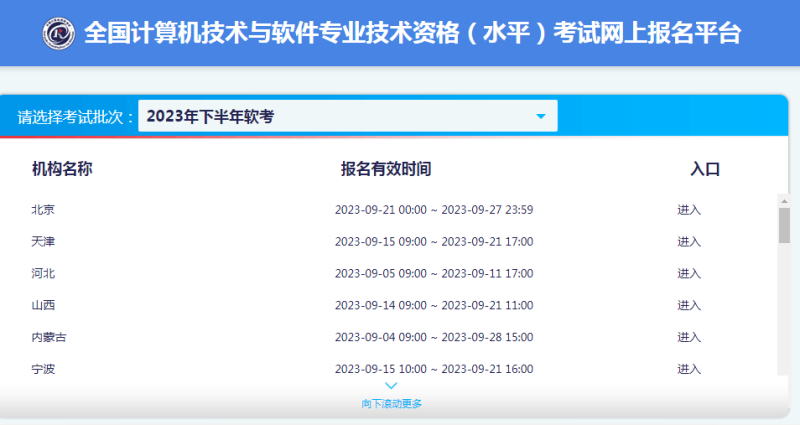Click 进入 link for 河北
This screenshot has width=800, height=425.
tap(689, 273)
